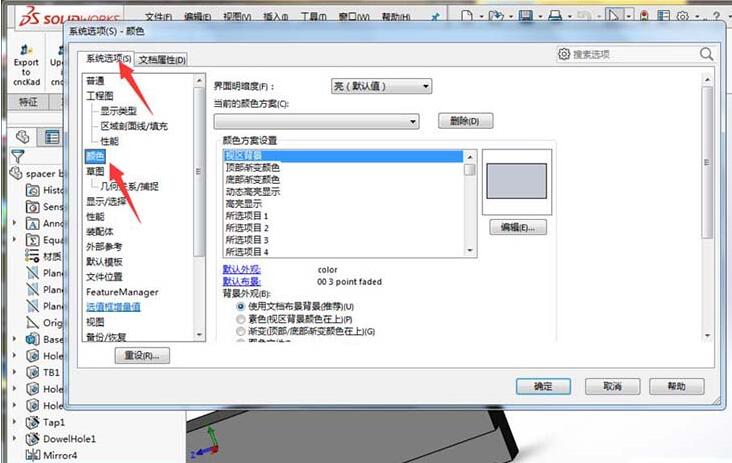This screenshot has width=732, height=463.
Task: Select the Sensors folder in feature tree
Action: [44, 207]
